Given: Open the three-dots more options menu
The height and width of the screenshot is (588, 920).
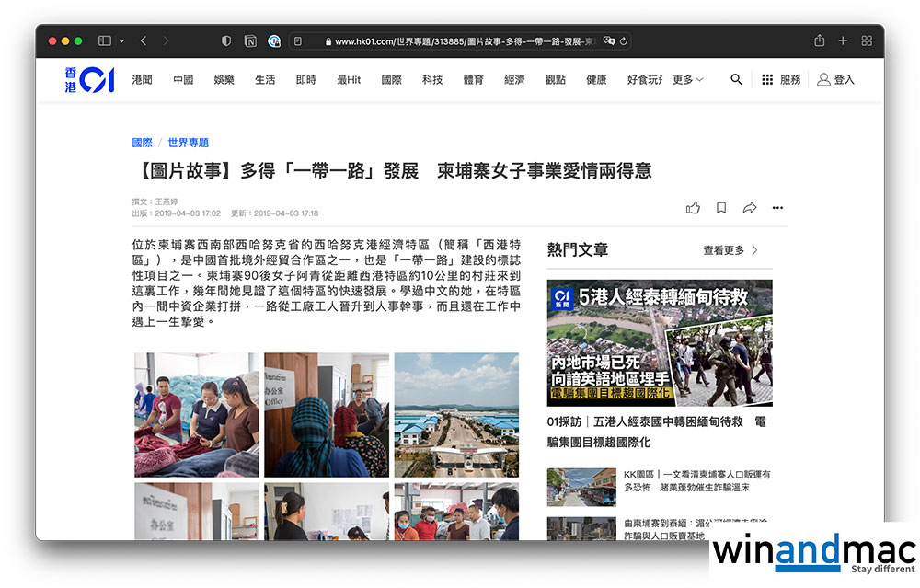Looking at the screenshot, I should tap(777, 208).
